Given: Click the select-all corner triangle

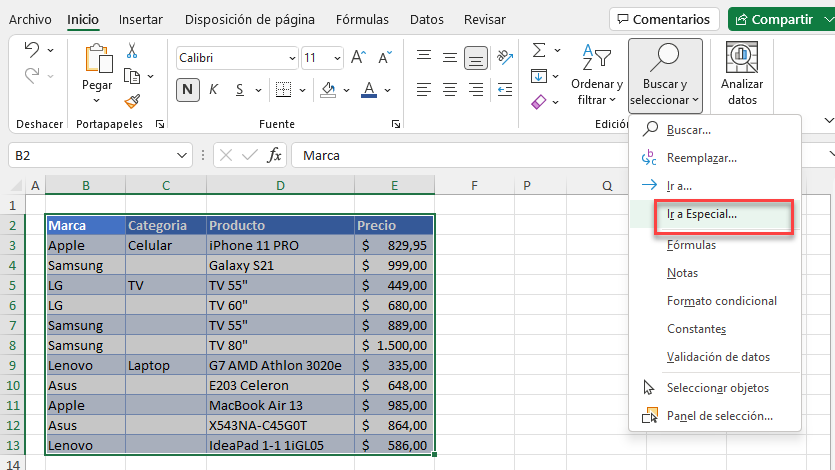Looking at the screenshot, I should click(17, 186).
